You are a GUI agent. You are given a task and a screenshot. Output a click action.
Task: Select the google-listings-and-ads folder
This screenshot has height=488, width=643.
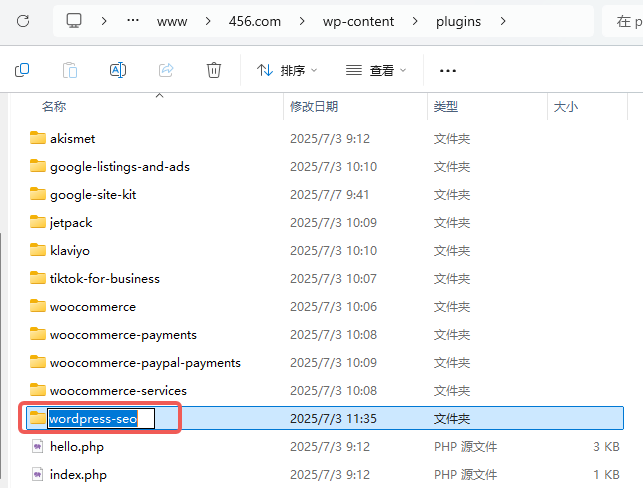pyautogui.click(x=120, y=167)
